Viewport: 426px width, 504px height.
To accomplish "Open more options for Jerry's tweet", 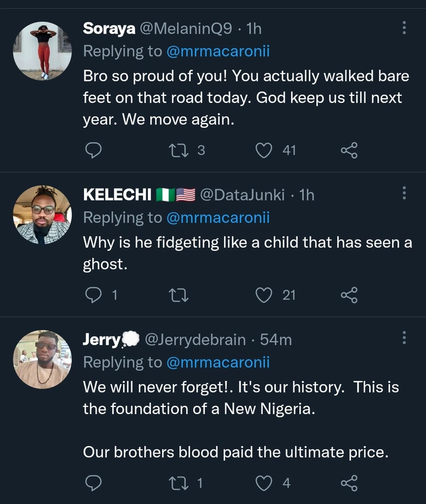I will pyautogui.click(x=404, y=338).
